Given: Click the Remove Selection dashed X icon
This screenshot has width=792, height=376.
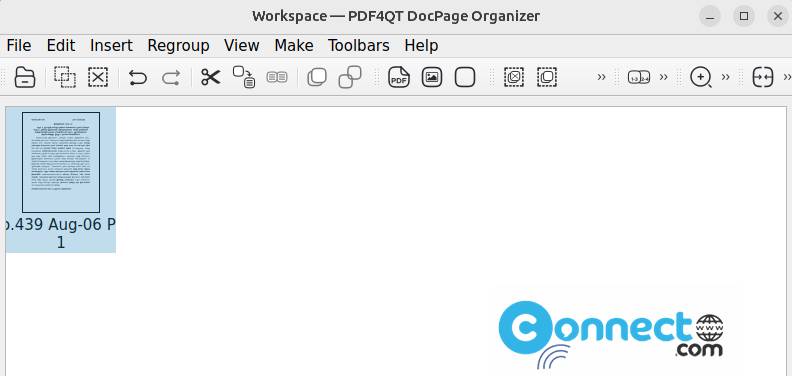Looking at the screenshot, I should [98, 77].
